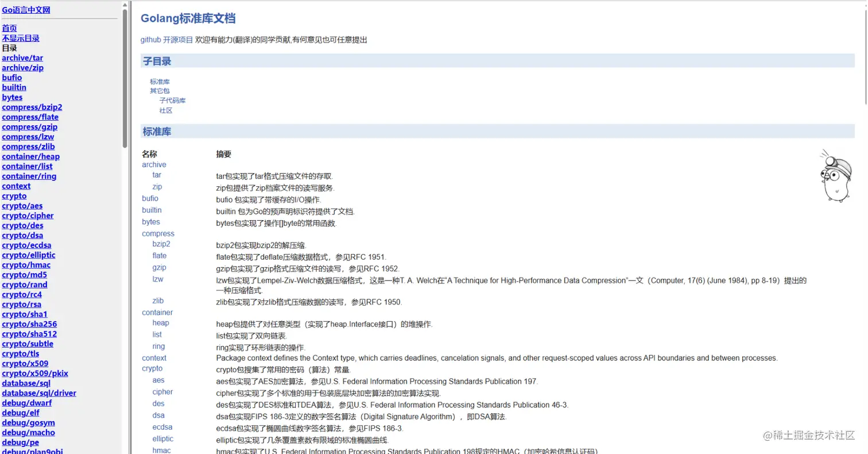Open the Go语言中文网 site title link
The image size is (868, 454).
tap(26, 10)
